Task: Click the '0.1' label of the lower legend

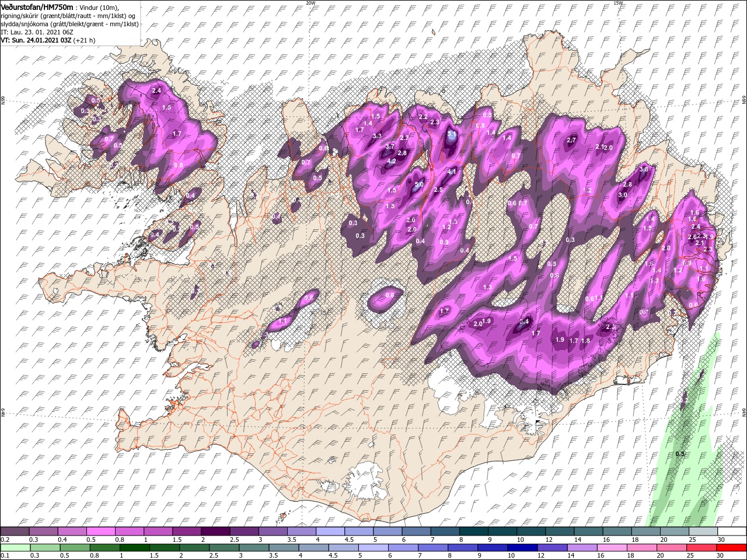Action: [5, 556]
